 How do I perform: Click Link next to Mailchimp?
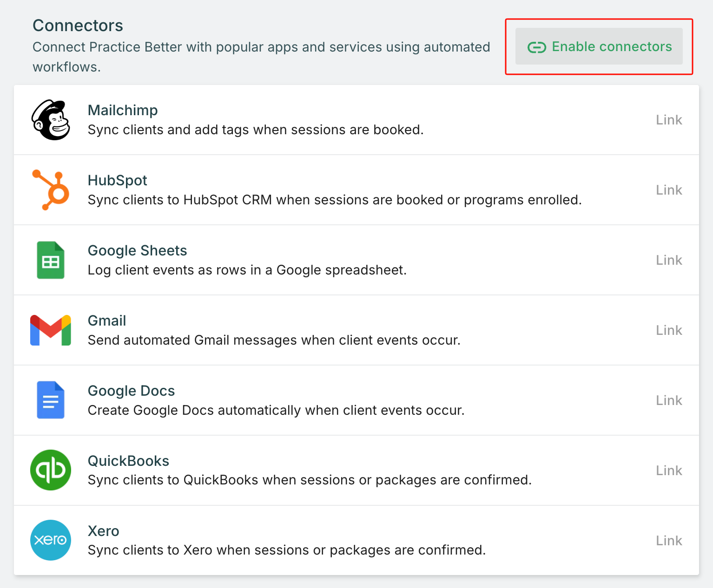tap(668, 120)
